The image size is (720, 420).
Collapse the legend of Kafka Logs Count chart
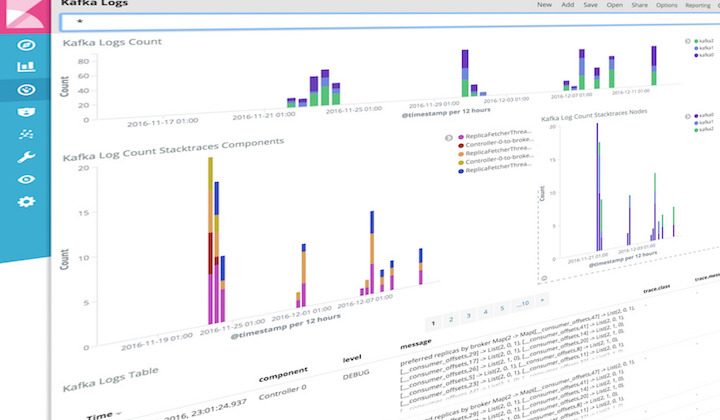click(687, 41)
